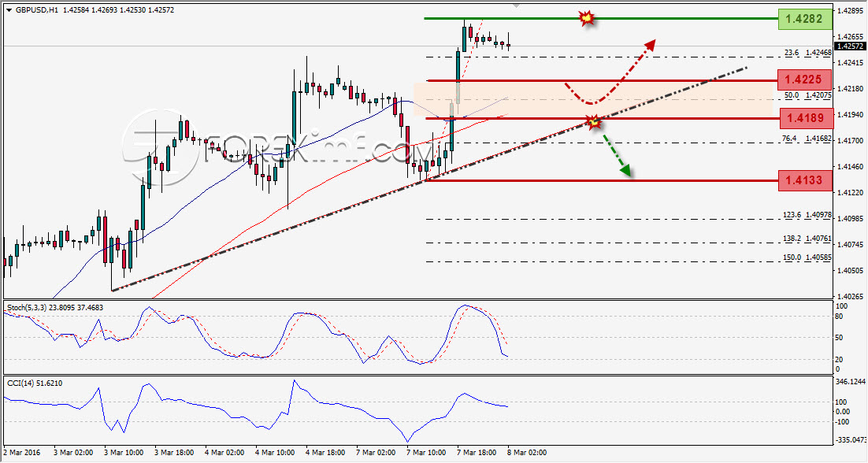Click the CCI(14) indicator label
Viewport: 868px width, 463px height.
(x=35, y=383)
